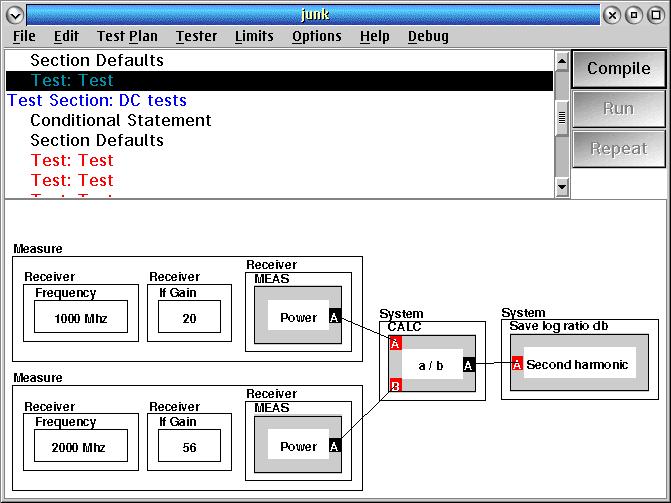Click the scroll down arrow of test list
The image size is (671, 503).
coord(562,187)
